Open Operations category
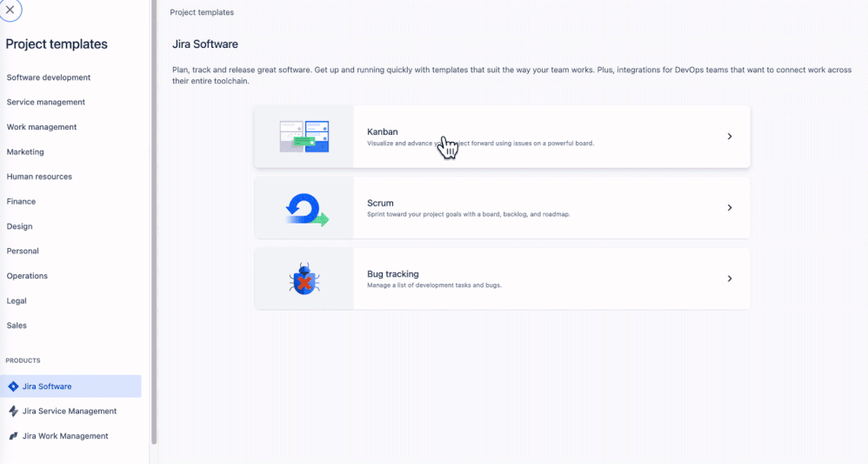Image resolution: width=868 pixels, height=464 pixels. [27, 275]
